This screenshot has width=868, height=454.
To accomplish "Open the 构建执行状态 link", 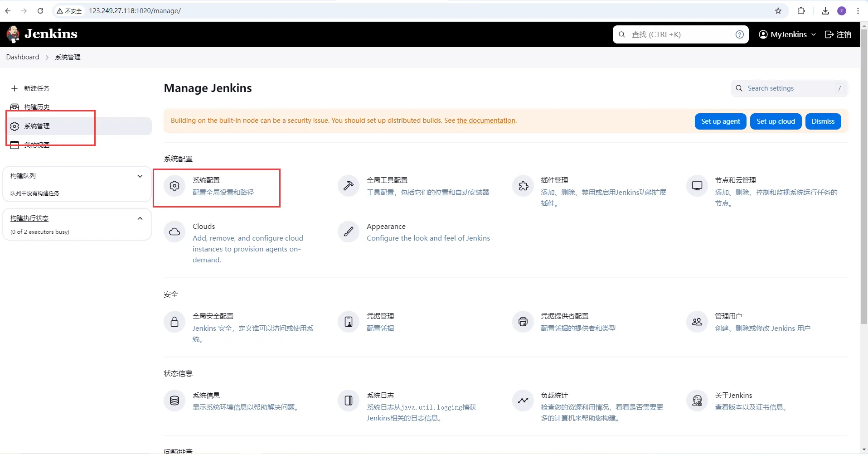I will click(x=29, y=218).
